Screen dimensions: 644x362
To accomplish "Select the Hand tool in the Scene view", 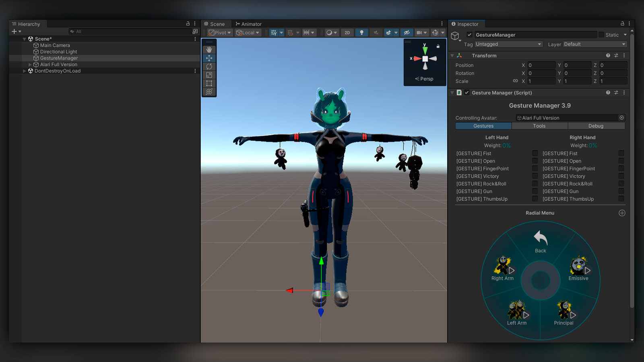I will coord(209,49).
